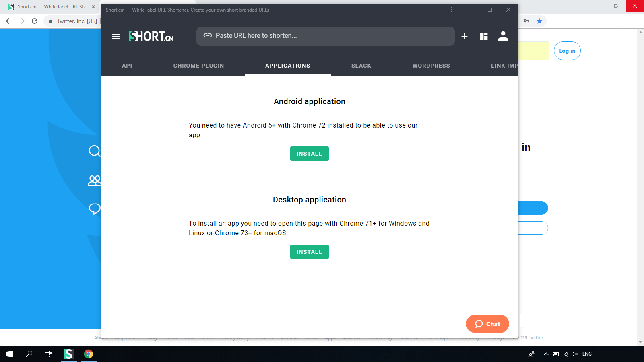Open the hamburger menu on Short.cm
The width and height of the screenshot is (644, 362).
(x=116, y=36)
